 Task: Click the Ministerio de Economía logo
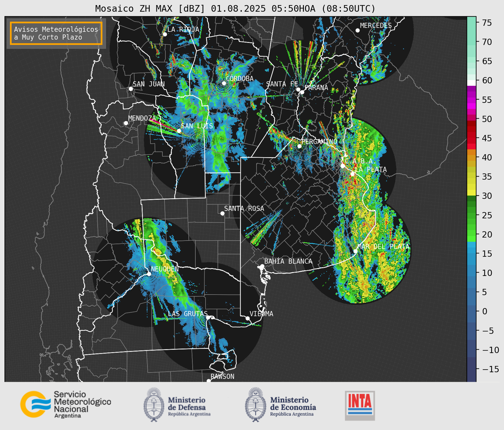281,405
